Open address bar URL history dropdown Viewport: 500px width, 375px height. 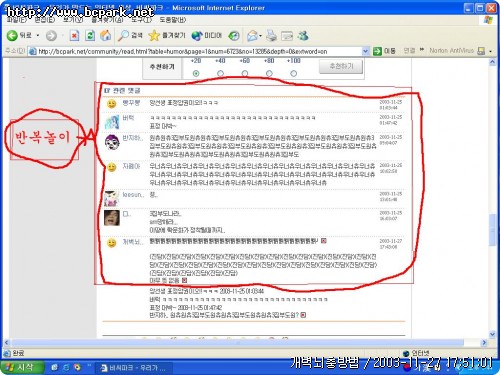pos(365,51)
